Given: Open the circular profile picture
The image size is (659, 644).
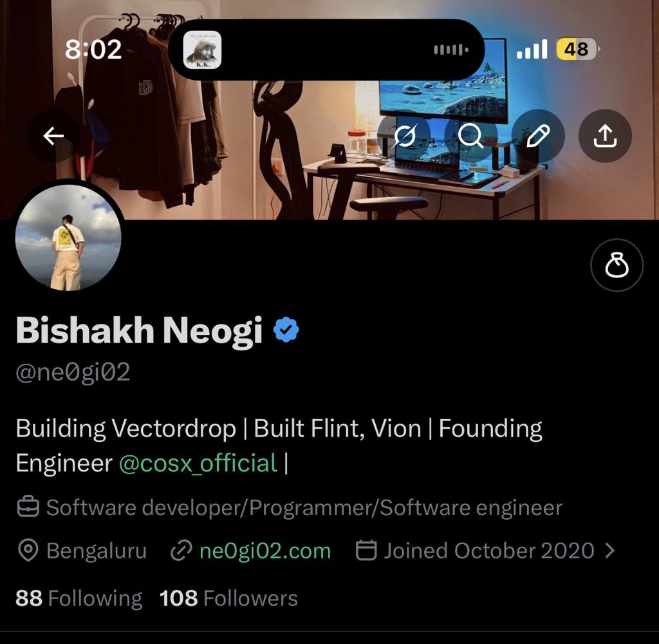Looking at the screenshot, I should pyautogui.click(x=68, y=238).
